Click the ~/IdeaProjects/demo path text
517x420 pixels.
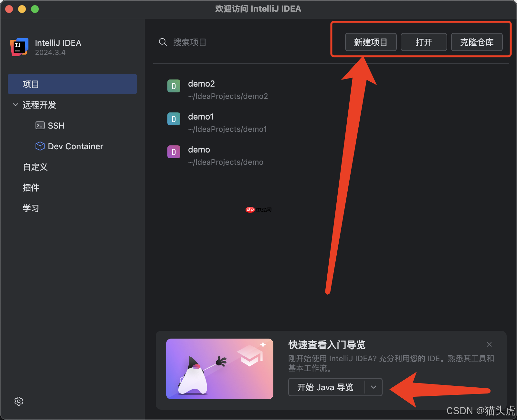coord(226,162)
